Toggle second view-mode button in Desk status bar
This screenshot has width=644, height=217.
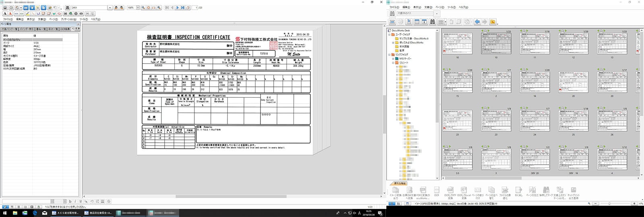pos(398,203)
